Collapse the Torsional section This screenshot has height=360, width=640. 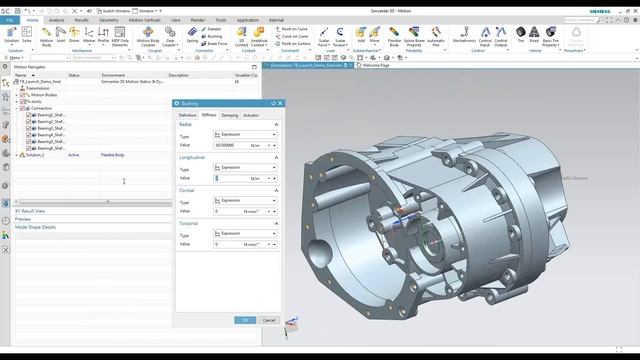(x=276, y=224)
